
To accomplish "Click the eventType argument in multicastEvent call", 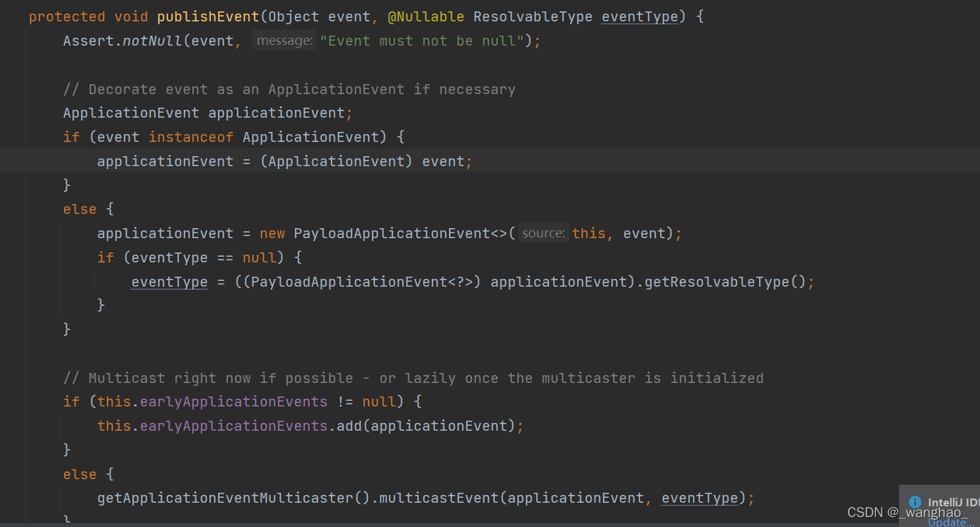I will pyautogui.click(x=700, y=498).
